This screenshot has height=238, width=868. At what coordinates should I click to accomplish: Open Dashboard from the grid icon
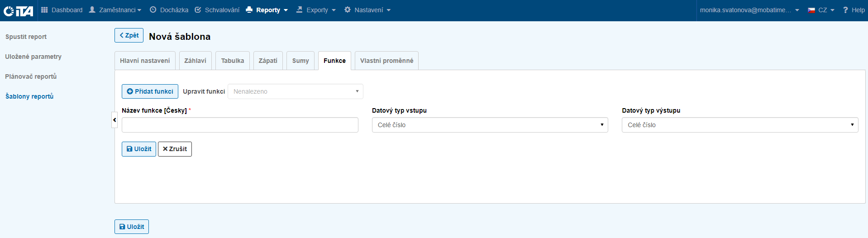tap(44, 10)
